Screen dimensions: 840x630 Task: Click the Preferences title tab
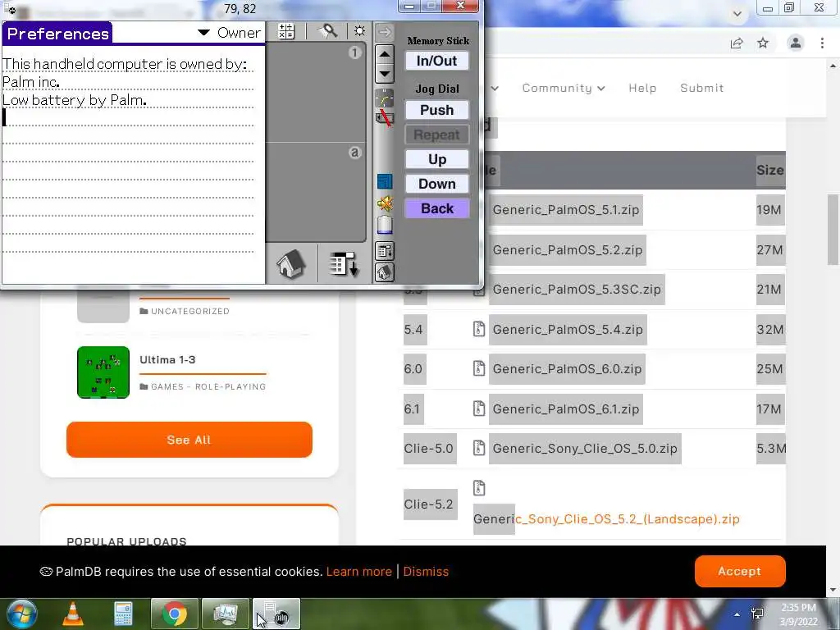[x=57, y=33]
